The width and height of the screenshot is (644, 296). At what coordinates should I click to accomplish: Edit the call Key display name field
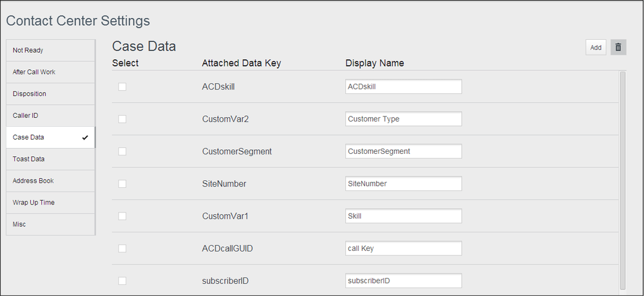point(403,248)
